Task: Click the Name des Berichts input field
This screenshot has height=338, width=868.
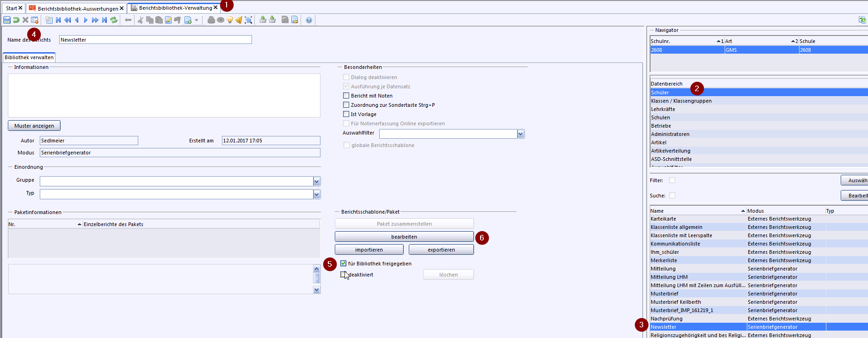Action: point(155,40)
